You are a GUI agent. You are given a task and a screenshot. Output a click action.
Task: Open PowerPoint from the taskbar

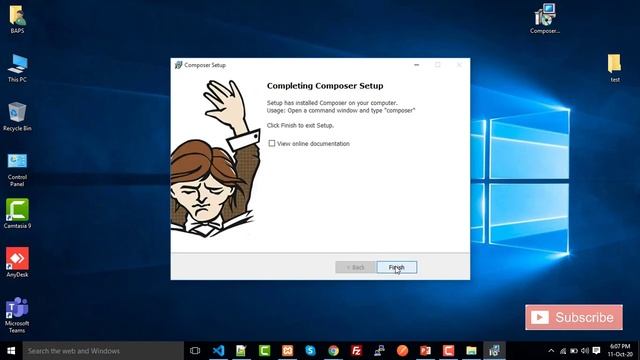pyautogui.click(x=425, y=351)
